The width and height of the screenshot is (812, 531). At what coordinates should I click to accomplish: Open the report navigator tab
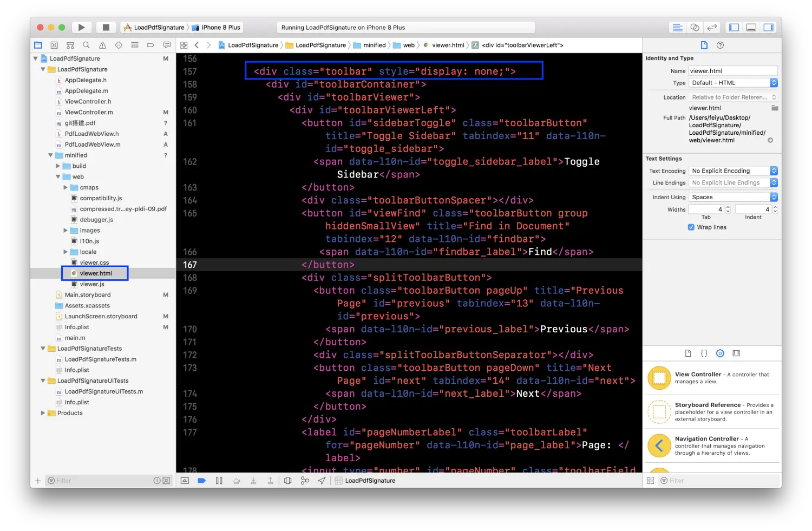pyautogui.click(x=167, y=45)
